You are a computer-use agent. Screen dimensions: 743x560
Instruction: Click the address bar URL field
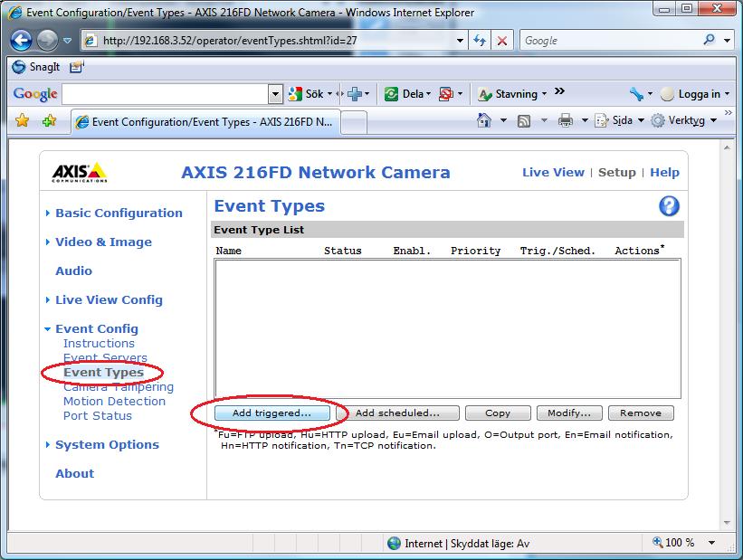[269, 41]
